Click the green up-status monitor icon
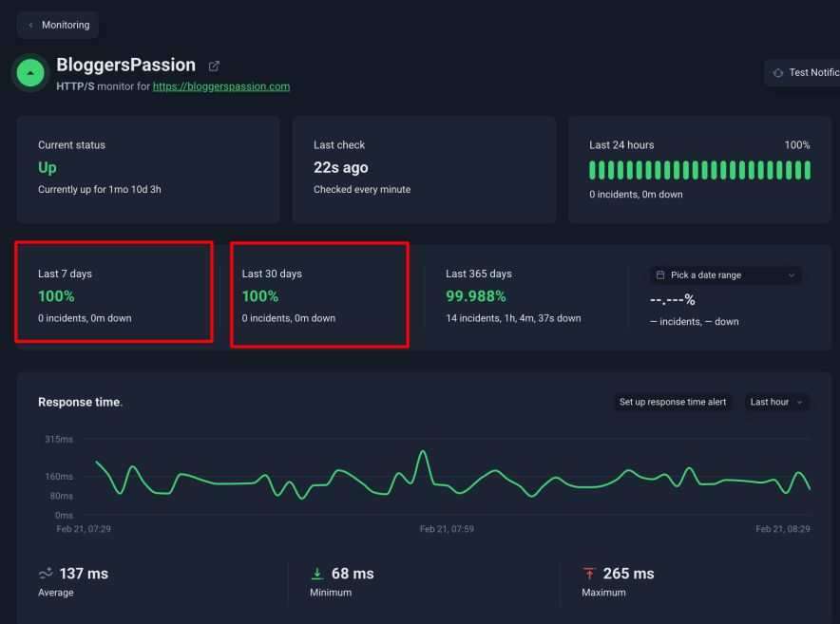The height and width of the screenshot is (624, 840). 29,72
